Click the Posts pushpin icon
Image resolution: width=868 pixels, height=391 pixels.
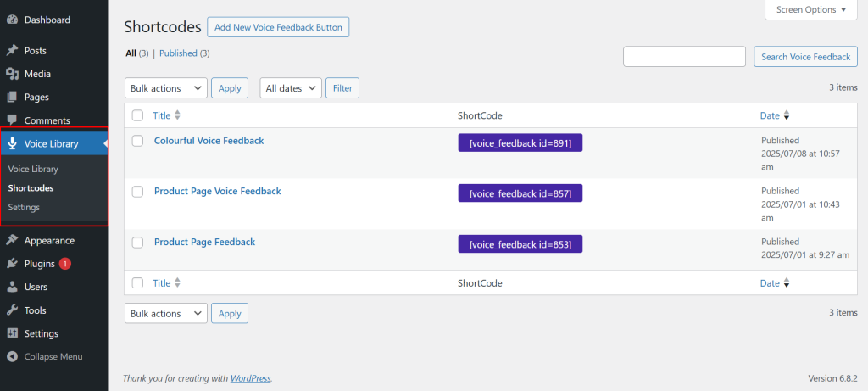(x=12, y=51)
